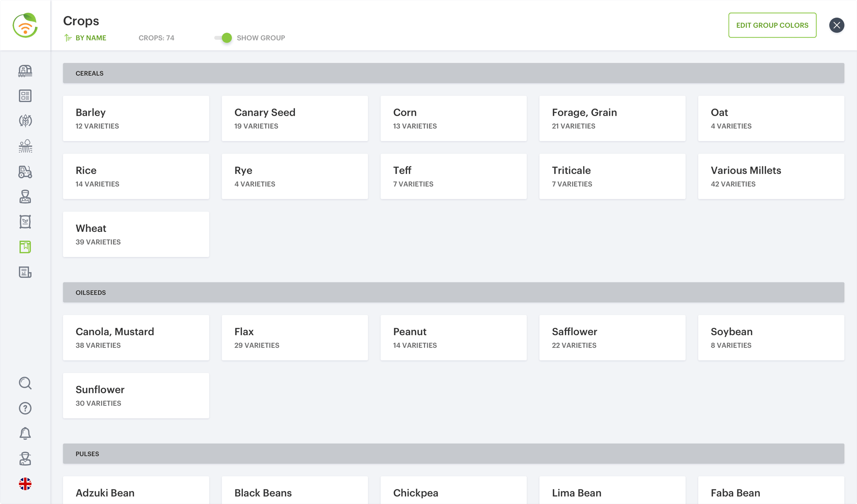
Task: Click Edit Group Colors button
Action: (772, 25)
